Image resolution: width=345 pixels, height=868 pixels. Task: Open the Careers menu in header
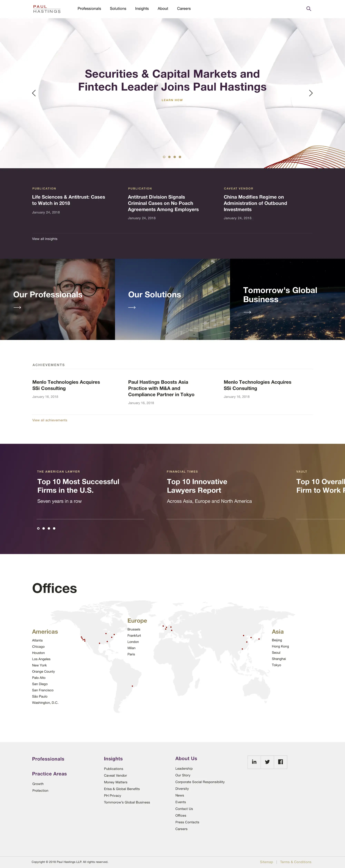pos(184,9)
